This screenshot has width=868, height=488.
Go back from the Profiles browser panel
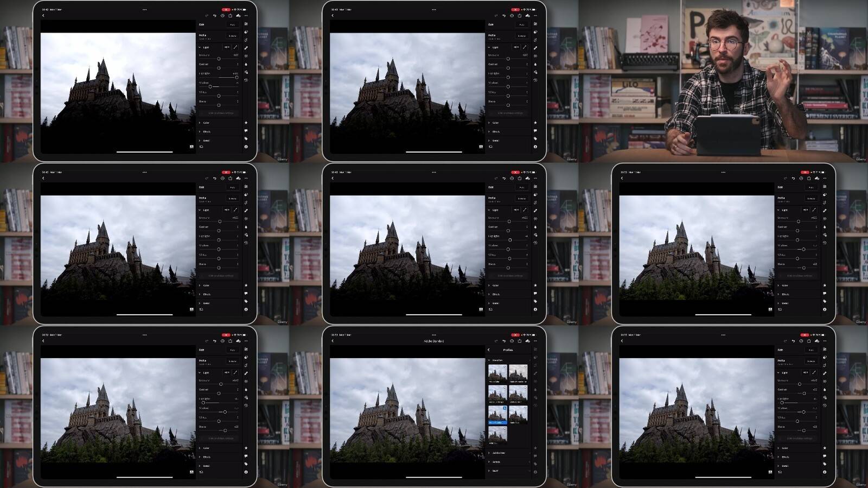click(489, 350)
